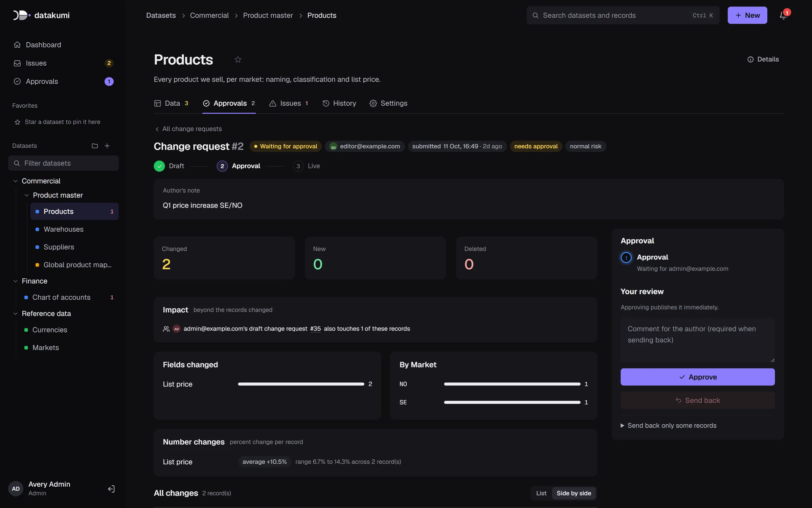The image size is (812, 508).
Task: Open Chart of accounts dataset
Action: (x=69, y=297)
